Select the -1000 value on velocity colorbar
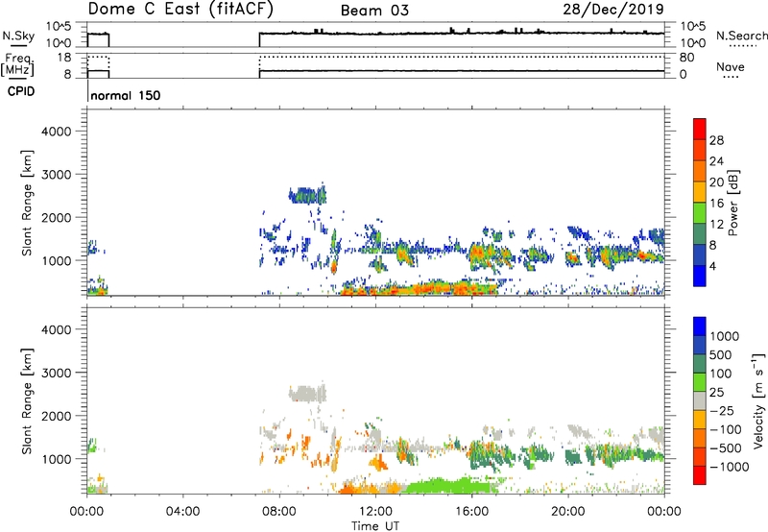The height and width of the screenshot is (532, 768). point(730,467)
